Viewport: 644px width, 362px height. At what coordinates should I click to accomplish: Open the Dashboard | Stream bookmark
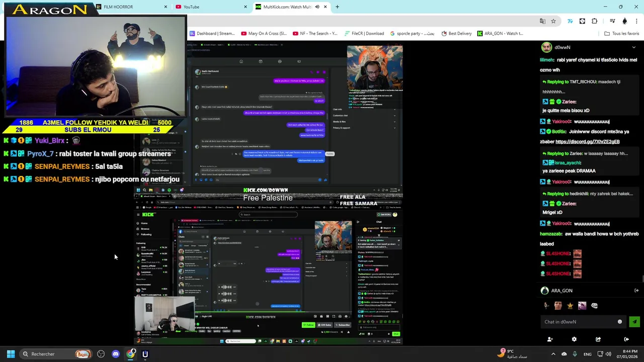pos(212,34)
